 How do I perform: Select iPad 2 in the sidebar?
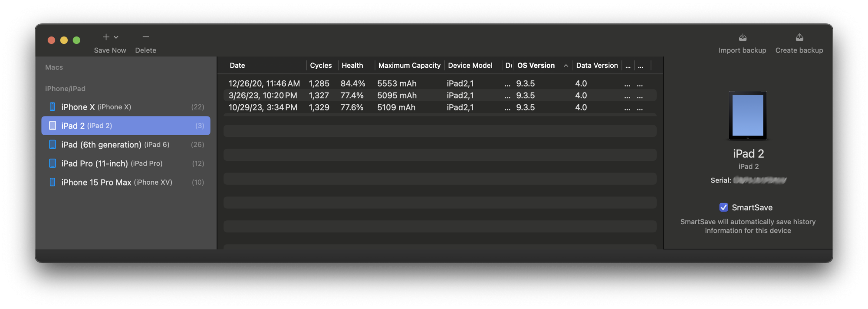pos(126,126)
